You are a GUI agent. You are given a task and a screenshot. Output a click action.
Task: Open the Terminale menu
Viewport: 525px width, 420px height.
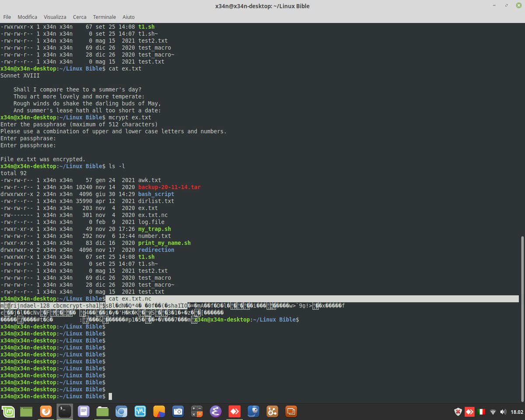105,17
